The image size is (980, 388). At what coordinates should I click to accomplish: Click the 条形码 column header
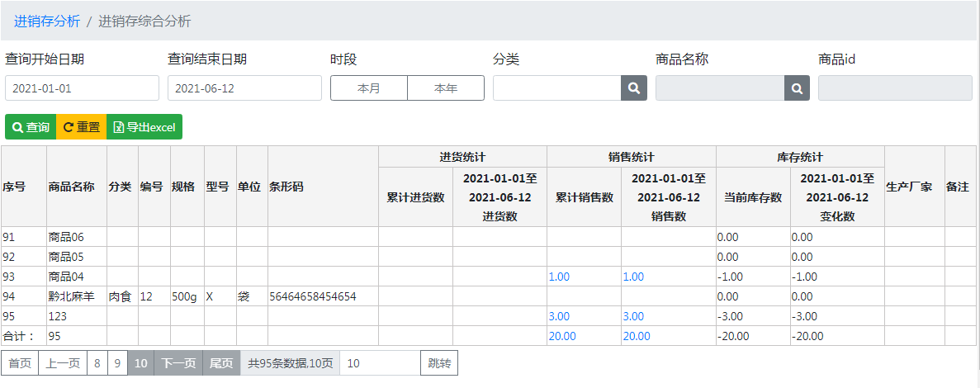coord(323,187)
